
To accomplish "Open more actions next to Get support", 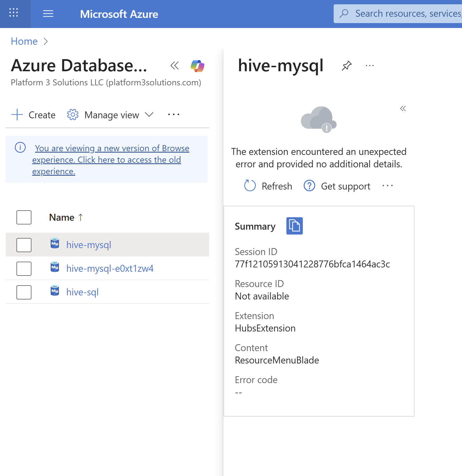I will coord(387,186).
